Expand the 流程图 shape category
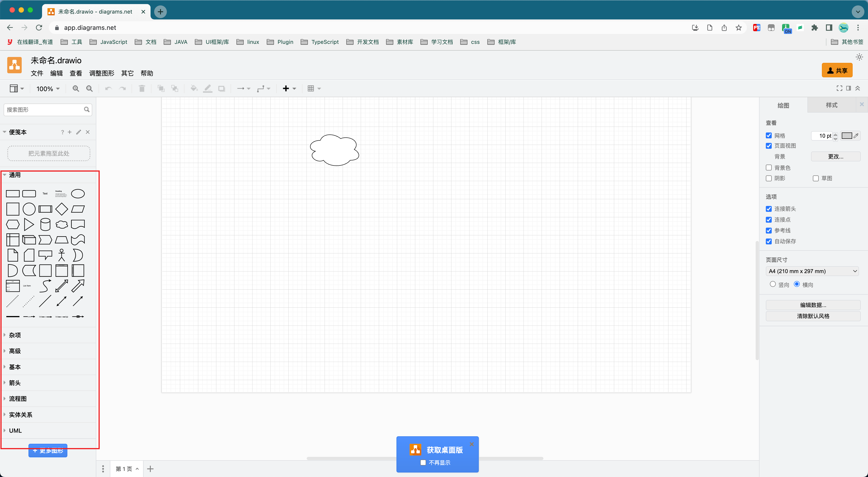Image resolution: width=868 pixels, height=477 pixels. (18, 399)
